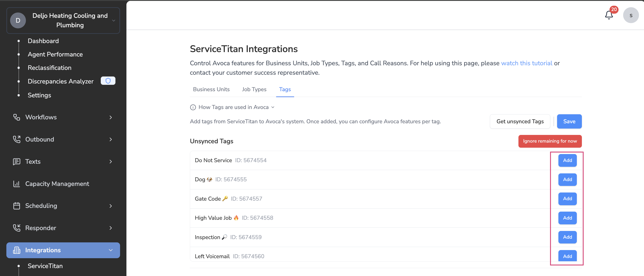644x276 pixels.
Task: Click the Responder incoming-call icon
Action: tap(16, 228)
